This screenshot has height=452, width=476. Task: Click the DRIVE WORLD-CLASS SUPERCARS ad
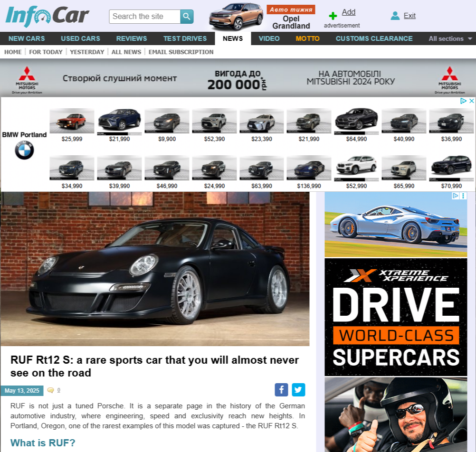(x=396, y=317)
